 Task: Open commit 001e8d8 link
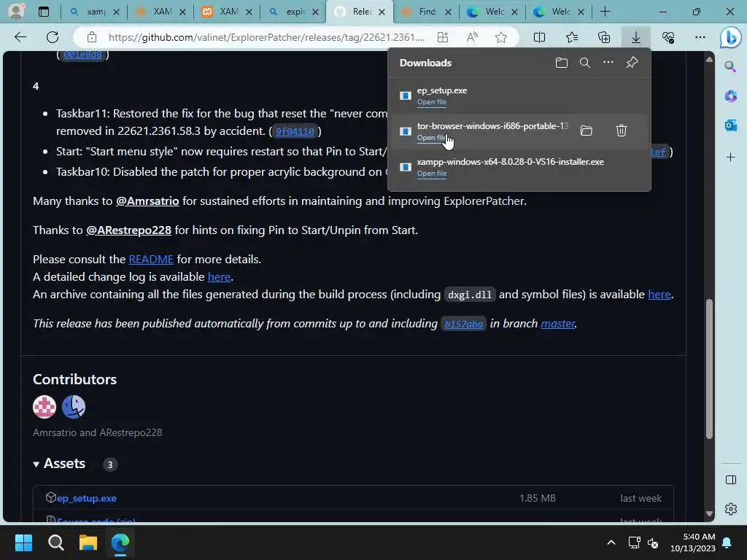tap(82, 54)
